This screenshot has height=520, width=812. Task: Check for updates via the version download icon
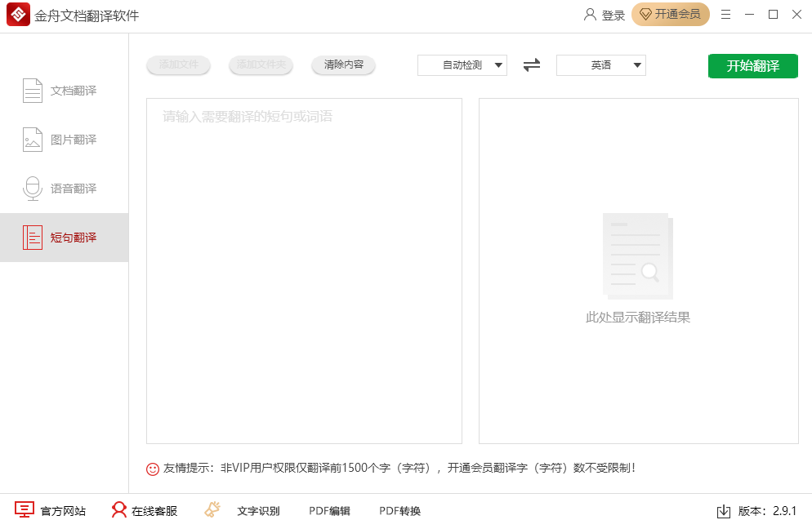[722, 512]
